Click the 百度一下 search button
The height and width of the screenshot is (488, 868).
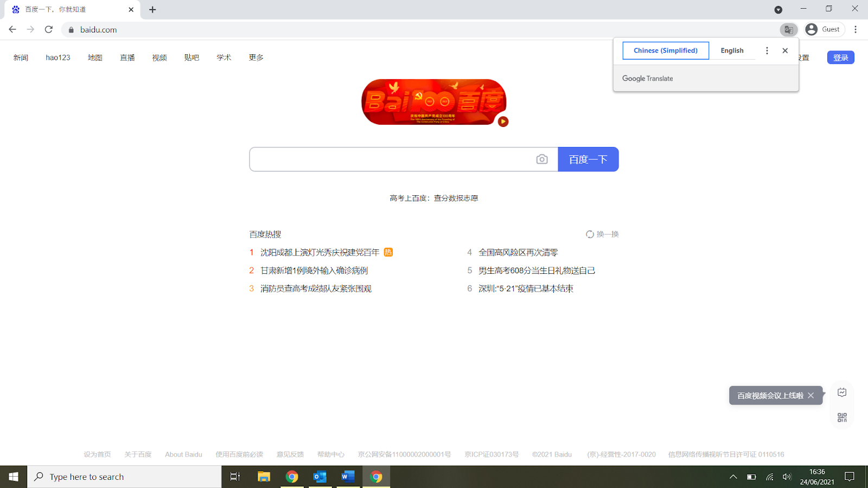(x=588, y=159)
